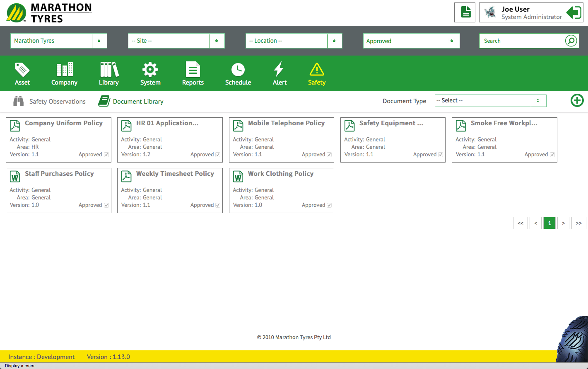The height and width of the screenshot is (369, 588).
Task: Open the System gear icon
Action: click(150, 70)
